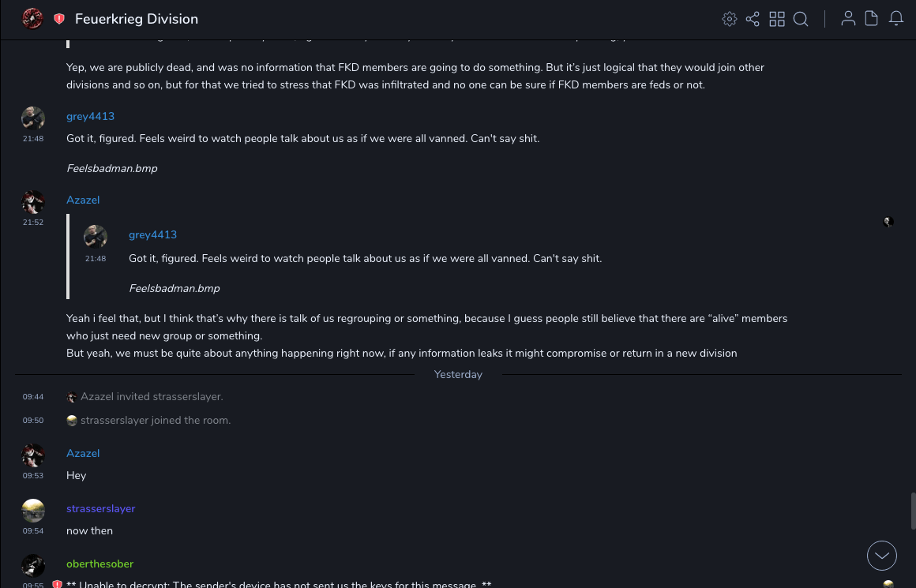The image size is (916, 588).
Task: Click the red encryption shield by room name
Action: 59,19
